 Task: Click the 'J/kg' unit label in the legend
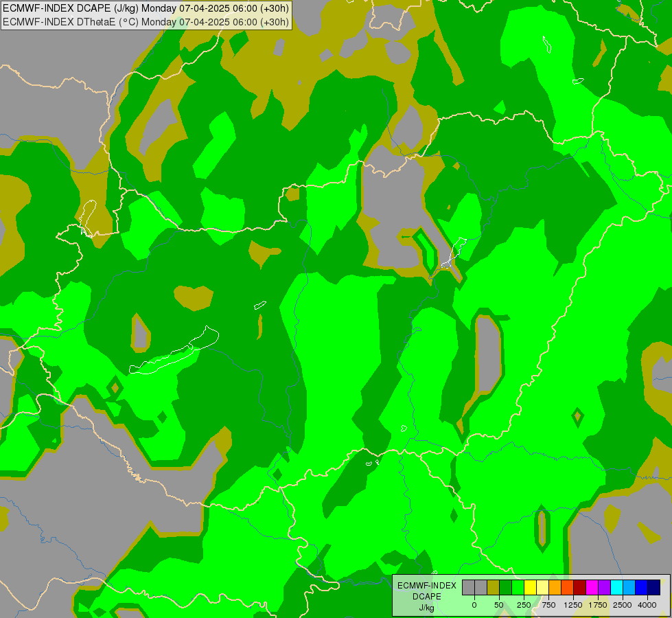(427, 608)
